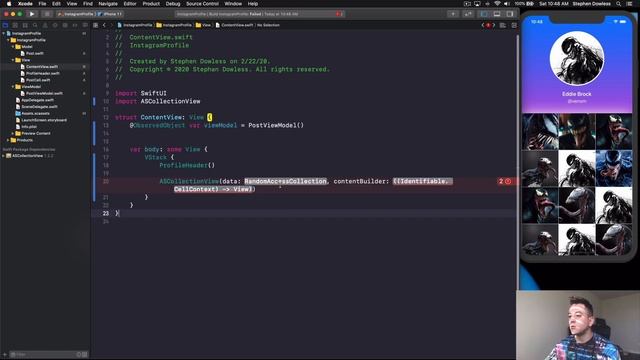Stop the running build

click(47, 14)
